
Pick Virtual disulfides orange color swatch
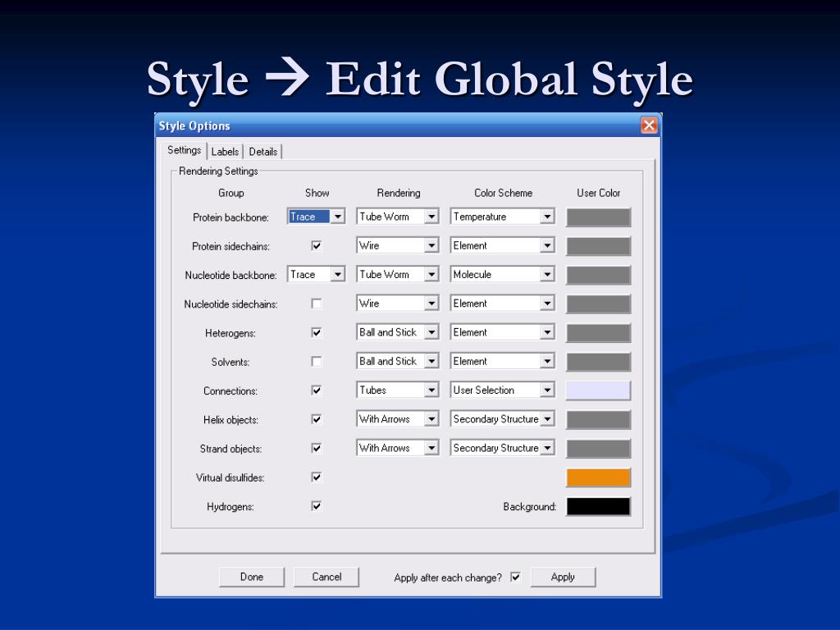pos(598,477)
